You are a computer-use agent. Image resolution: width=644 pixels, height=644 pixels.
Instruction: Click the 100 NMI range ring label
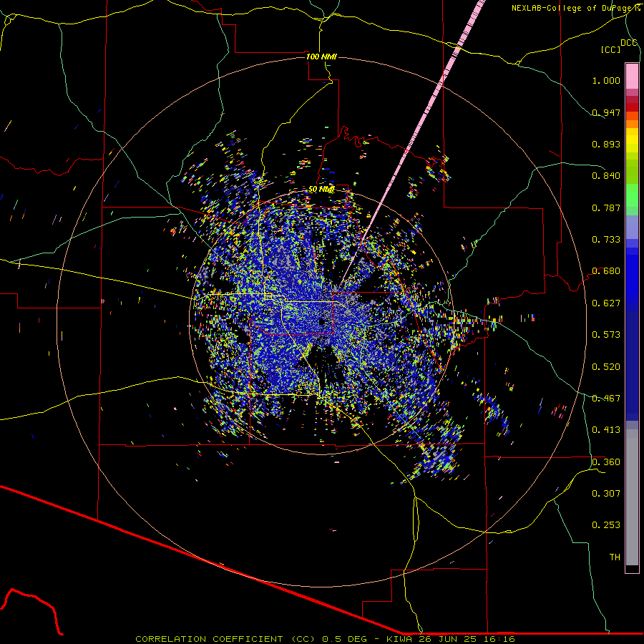tap(321, 57)
